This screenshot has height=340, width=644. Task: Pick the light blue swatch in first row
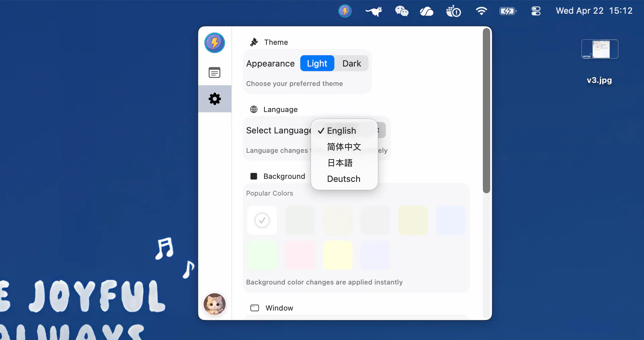[x=451, y=220]
